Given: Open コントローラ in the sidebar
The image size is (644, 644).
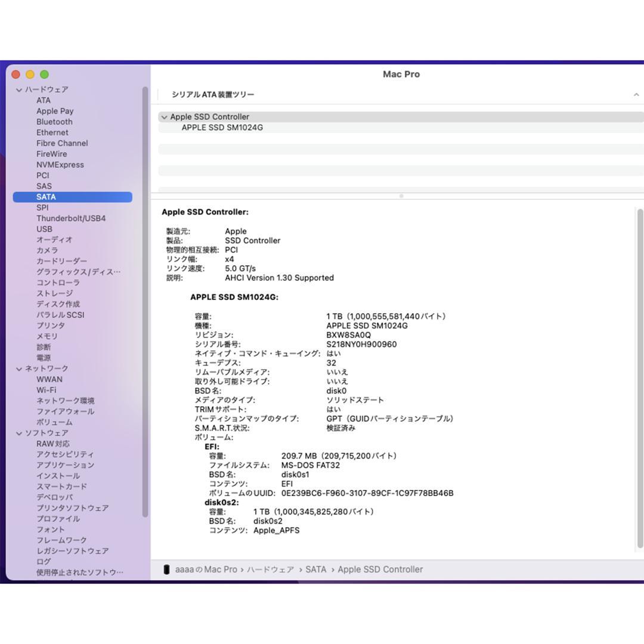Looking at the screenshot, I should [x=58, y=283].
